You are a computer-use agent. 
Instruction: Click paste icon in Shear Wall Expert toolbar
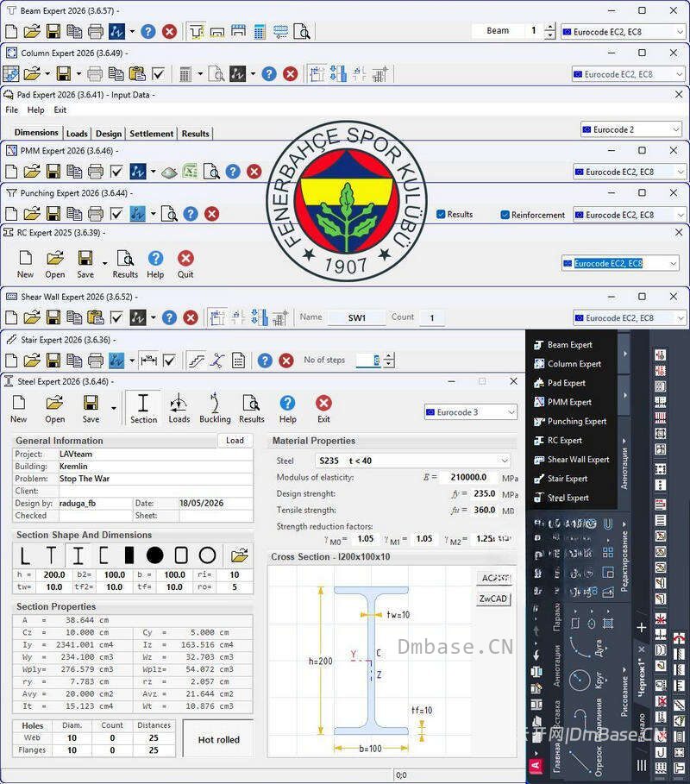coord(95,317)
